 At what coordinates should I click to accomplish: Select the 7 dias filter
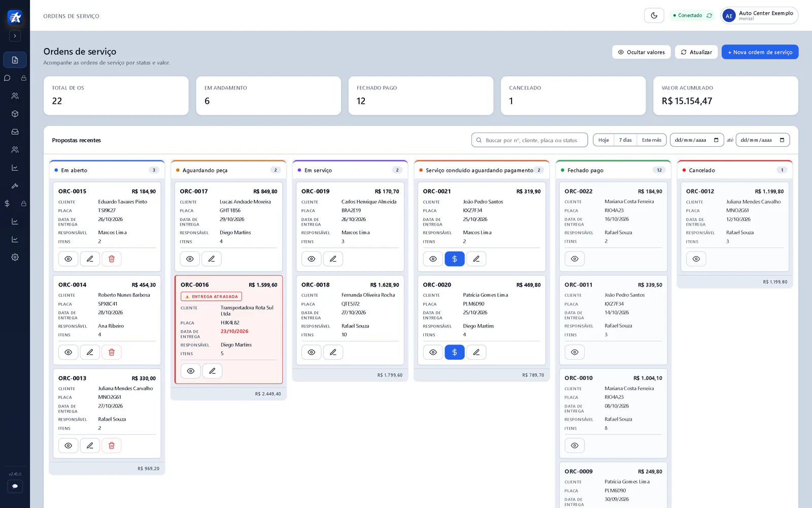click(625, 140)
